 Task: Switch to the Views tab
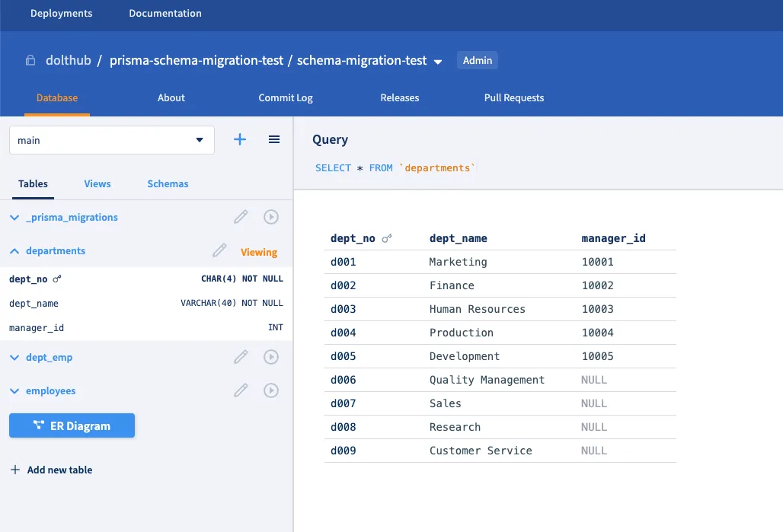[x=97, y=183]
